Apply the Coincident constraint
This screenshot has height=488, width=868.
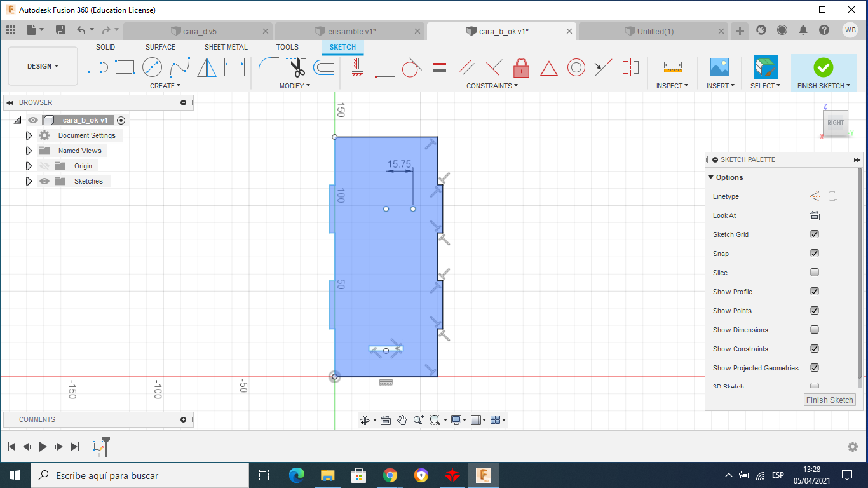(x=384, y=67)
